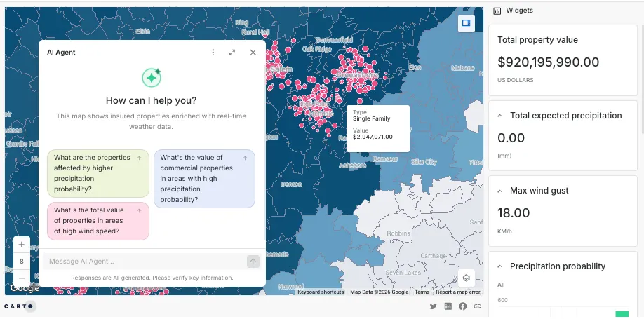Open the map layers selector icon

(x=466, y=278)
